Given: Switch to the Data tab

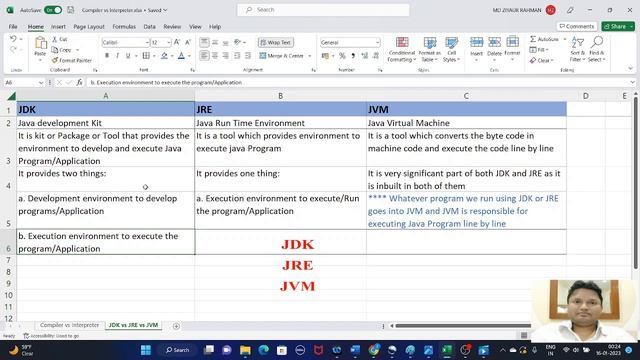Looking at the screenshot, I should click(x=149, y=27).
